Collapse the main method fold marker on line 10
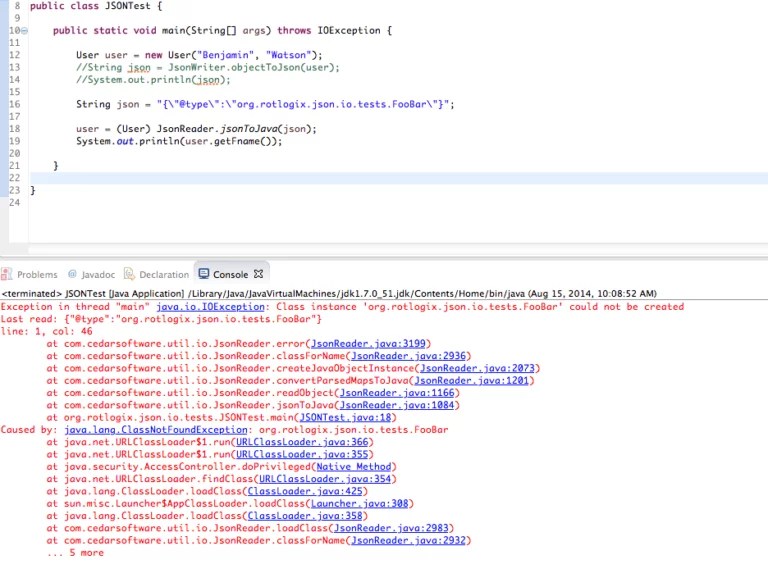 (x=24, y=31)
